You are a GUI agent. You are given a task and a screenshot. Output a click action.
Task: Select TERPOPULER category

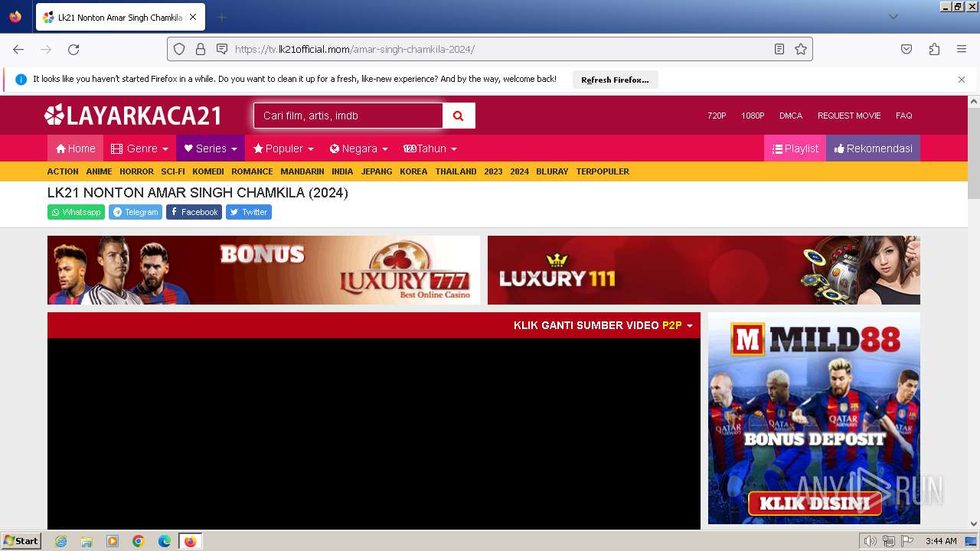coord(603,171)
